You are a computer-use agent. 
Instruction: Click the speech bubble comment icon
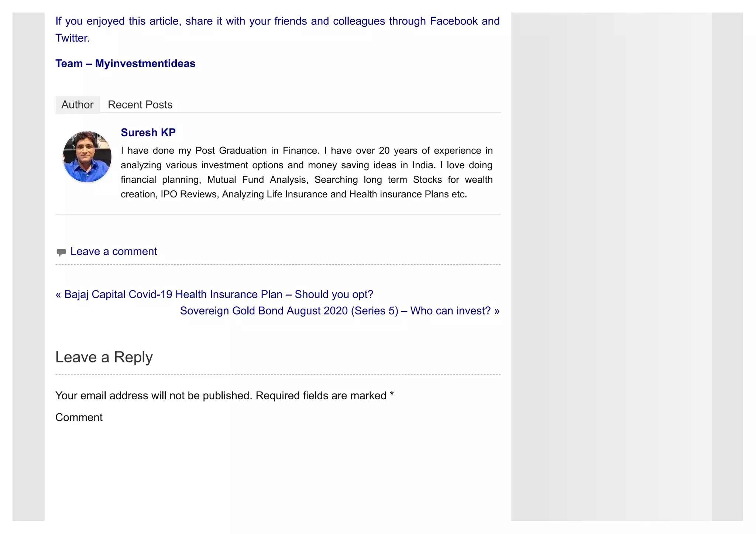tap(61, 252)
